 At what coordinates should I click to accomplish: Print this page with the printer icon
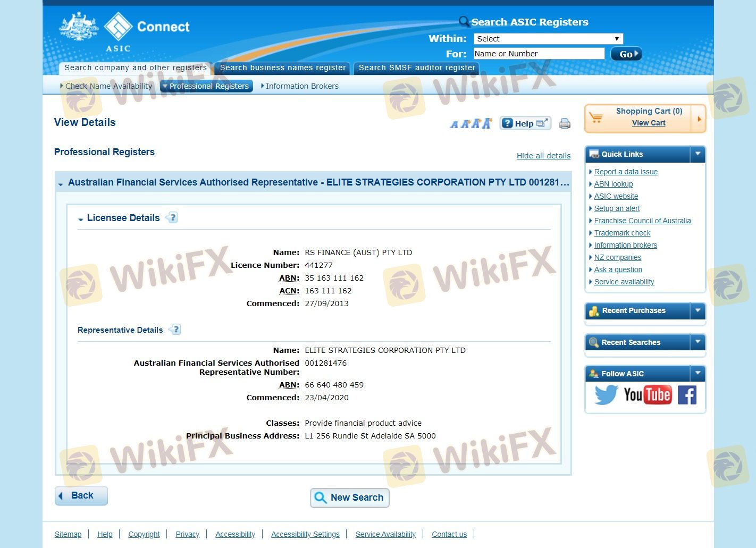[x=565, y=123]
